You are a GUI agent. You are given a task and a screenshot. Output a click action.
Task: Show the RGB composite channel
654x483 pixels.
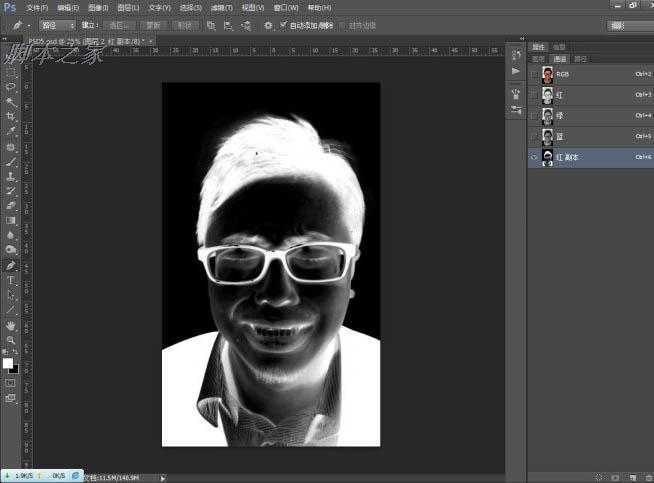point(534,73)
